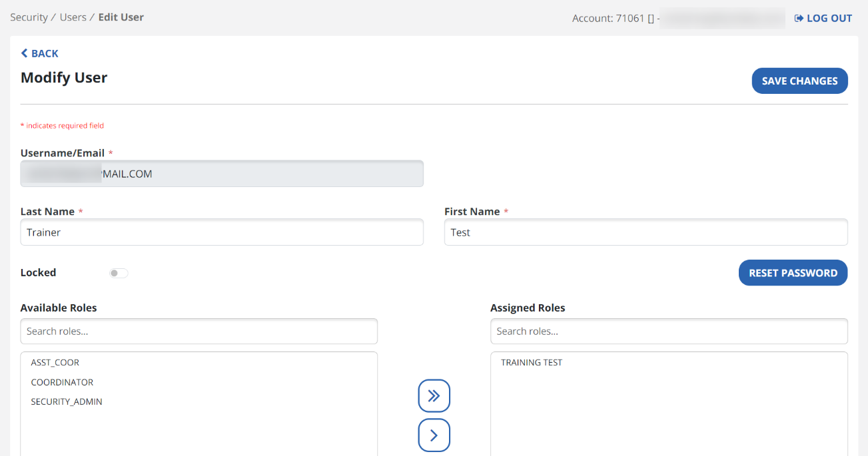Click the log out door-arrow icon
The image size is (868, 456).
pos(799,19)
